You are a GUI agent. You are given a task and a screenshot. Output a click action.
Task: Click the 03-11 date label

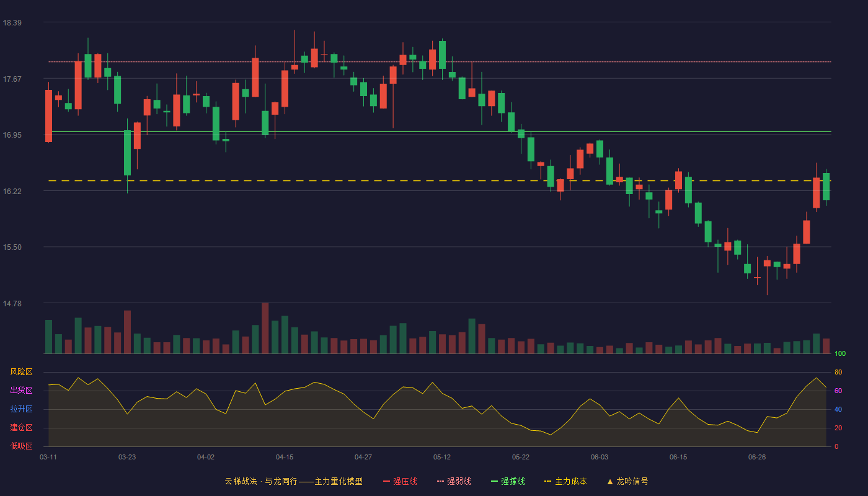(48, 457)
